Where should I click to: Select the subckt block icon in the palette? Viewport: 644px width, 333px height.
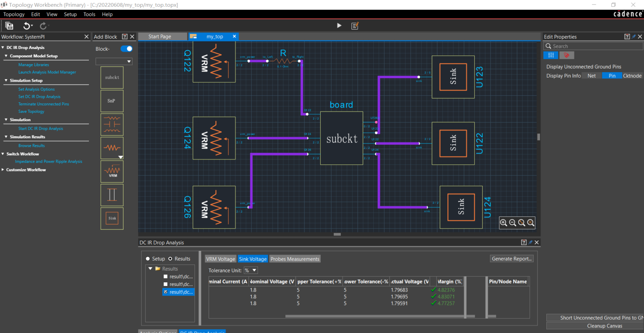point(112,77)
